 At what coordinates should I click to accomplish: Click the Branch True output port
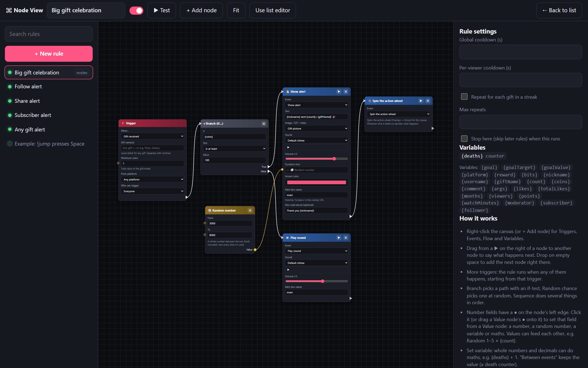coord(269,167)
